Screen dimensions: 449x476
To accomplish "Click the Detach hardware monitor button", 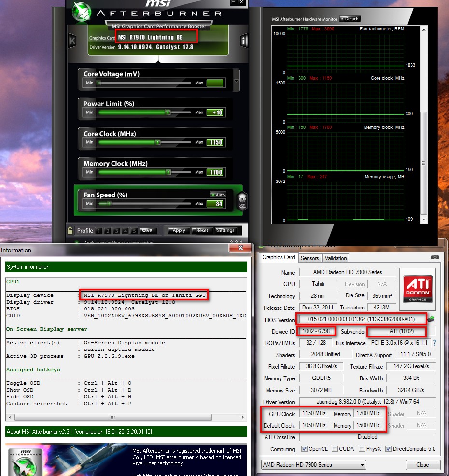I will [x=350, y=19].
